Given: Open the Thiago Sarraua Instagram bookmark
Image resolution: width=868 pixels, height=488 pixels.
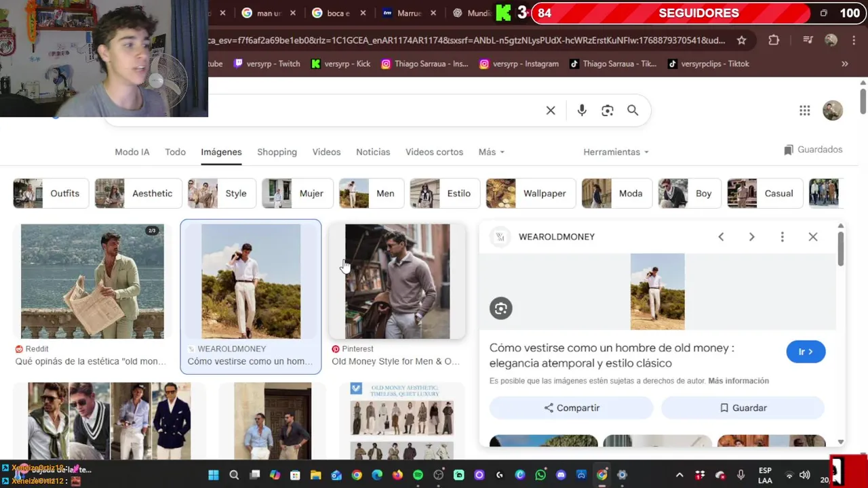Looking at the screenshot, I should (x=425, y=64).
